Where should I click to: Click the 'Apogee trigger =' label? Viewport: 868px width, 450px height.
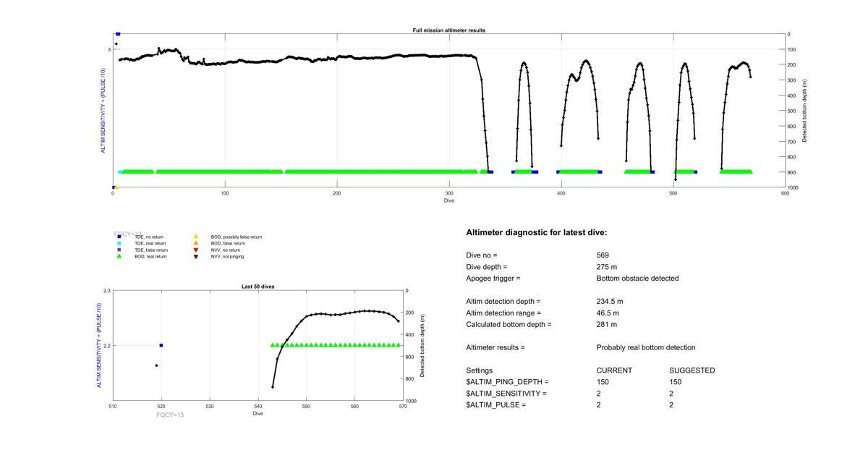[493, 279]
